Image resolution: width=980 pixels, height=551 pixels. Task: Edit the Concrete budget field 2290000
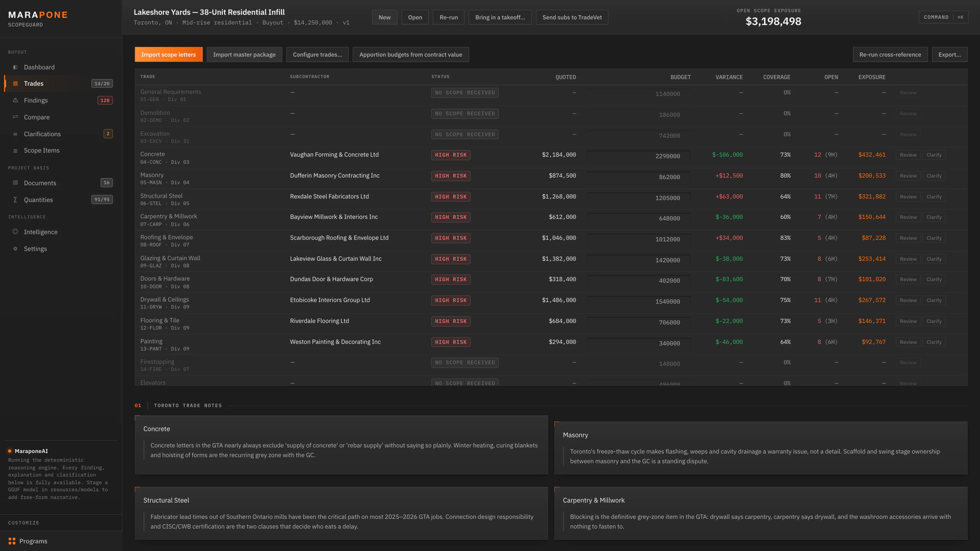(639, 156)
